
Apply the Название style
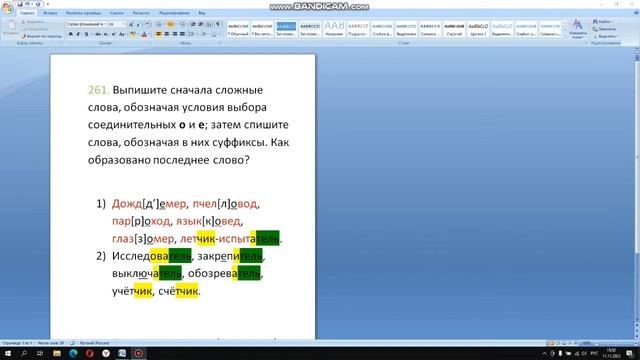[334, 29]
